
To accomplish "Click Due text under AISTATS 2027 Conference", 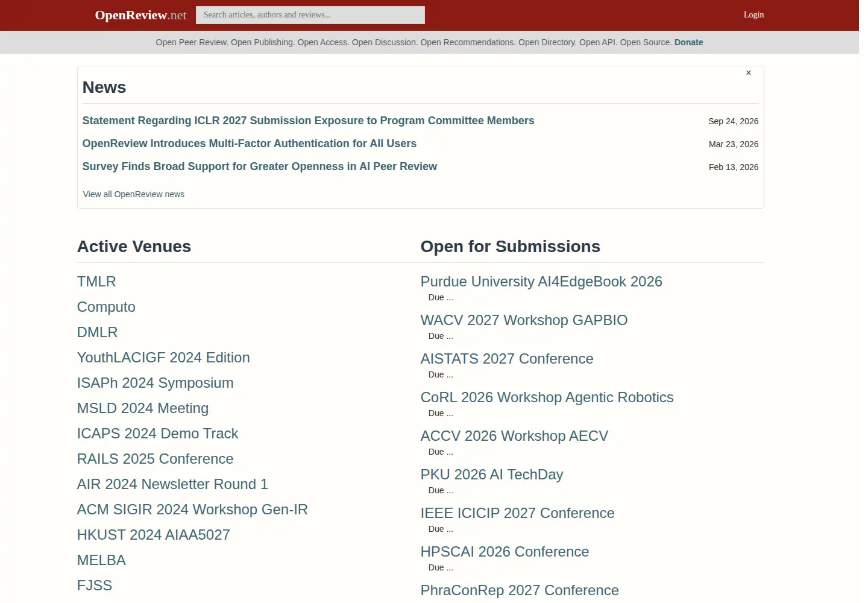I will (441, 374).
